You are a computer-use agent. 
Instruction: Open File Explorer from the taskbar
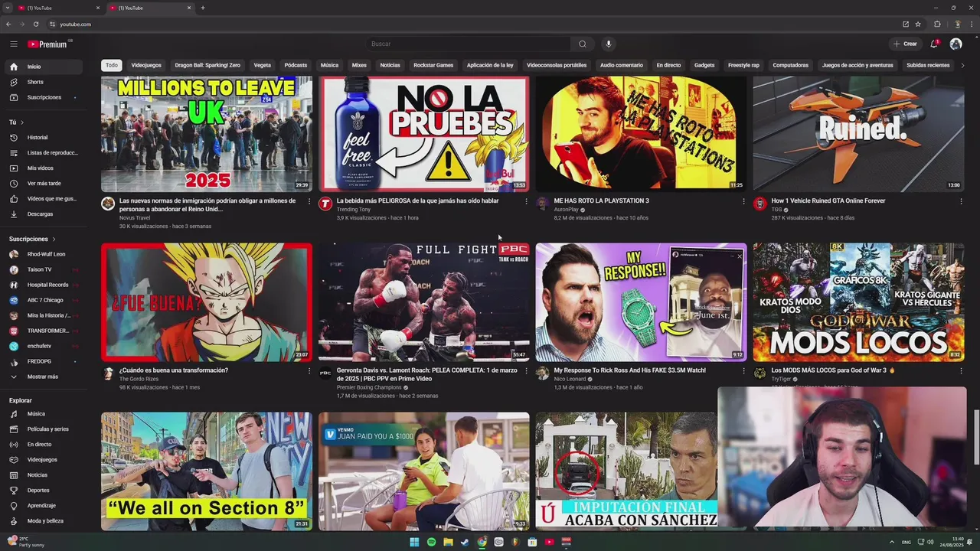click(448, 542)
